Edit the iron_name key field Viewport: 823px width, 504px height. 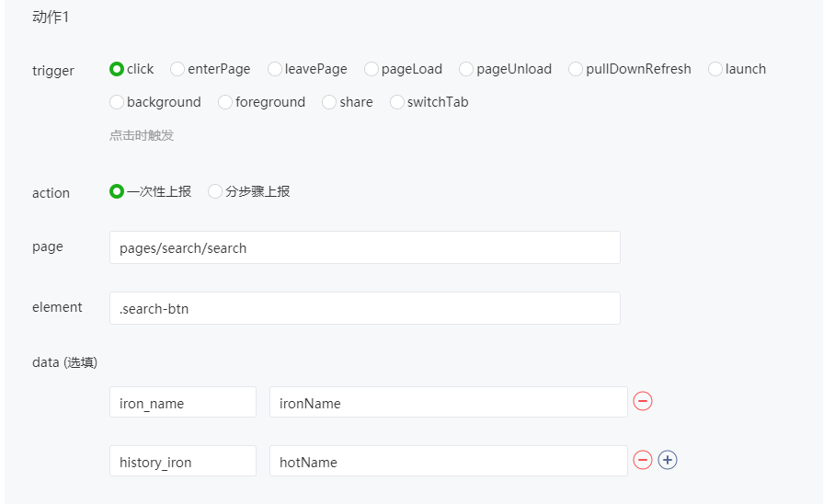[x=183, y=402]
